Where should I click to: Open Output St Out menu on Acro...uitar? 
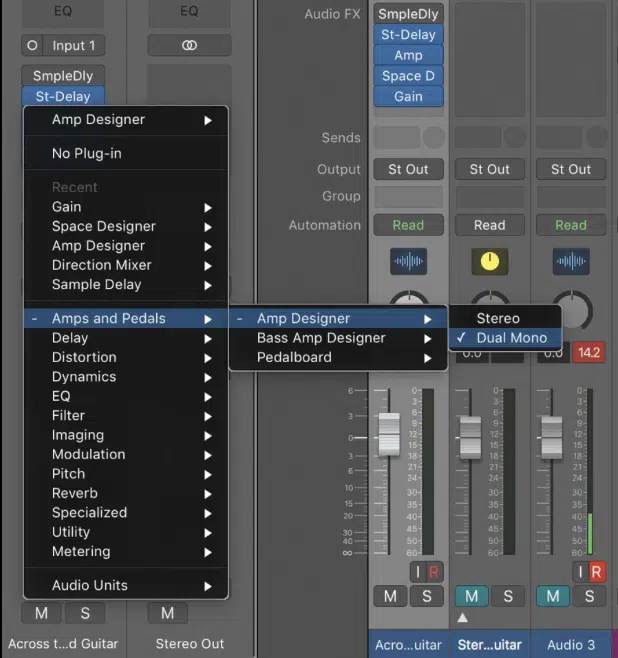[x=408, y=169]
